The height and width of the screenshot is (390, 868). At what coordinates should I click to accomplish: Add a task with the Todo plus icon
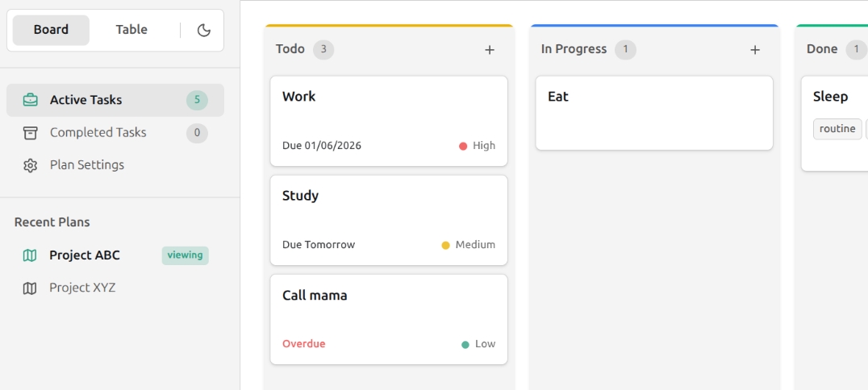point(490,50)
